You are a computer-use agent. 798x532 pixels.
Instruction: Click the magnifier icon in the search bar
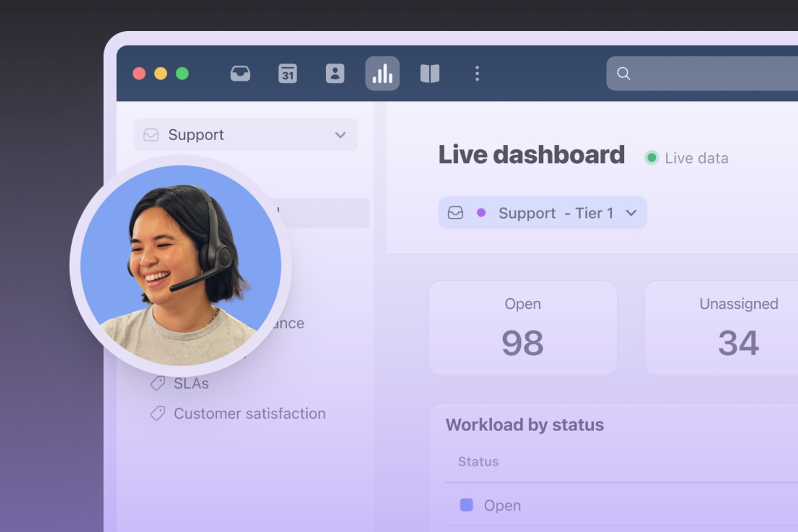coord(623,73)
